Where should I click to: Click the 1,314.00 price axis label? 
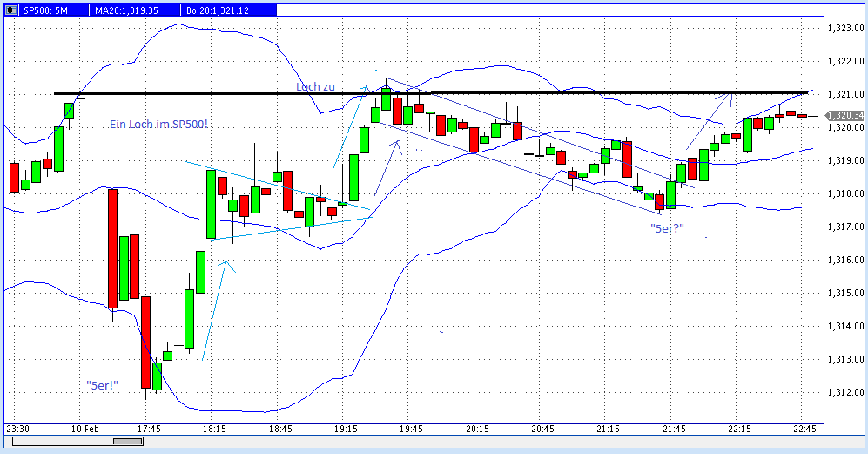[x=846, y=327]
